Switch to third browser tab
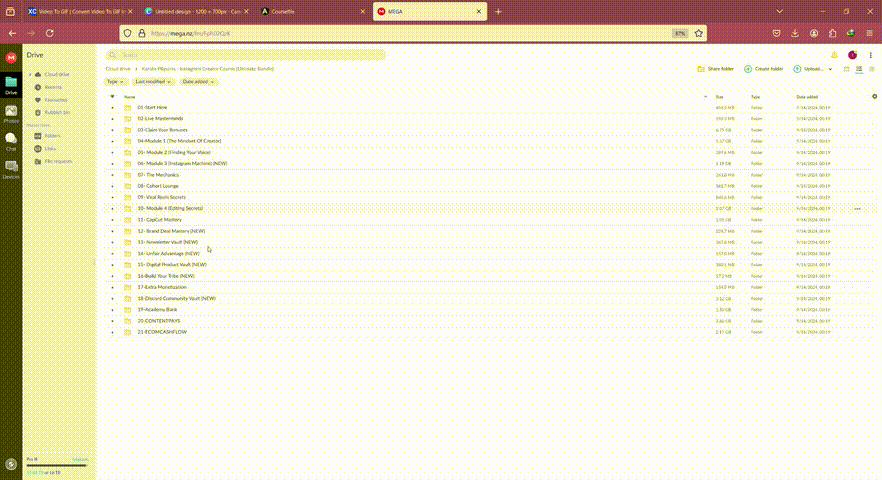Image resolution: width=882 pixels, height=480 pixels. click(x=313, y=11)
